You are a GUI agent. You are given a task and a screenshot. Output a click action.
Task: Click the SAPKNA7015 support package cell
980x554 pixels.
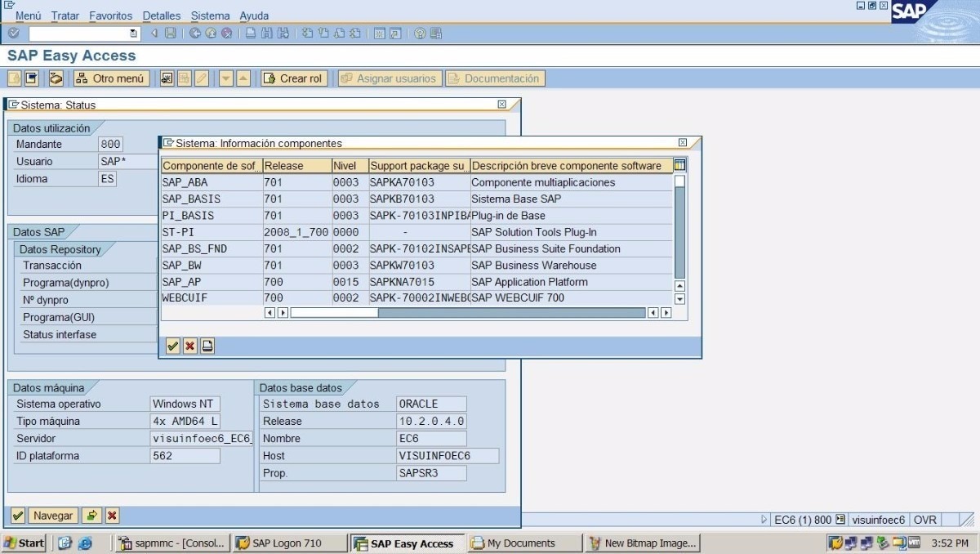(419, 282)
